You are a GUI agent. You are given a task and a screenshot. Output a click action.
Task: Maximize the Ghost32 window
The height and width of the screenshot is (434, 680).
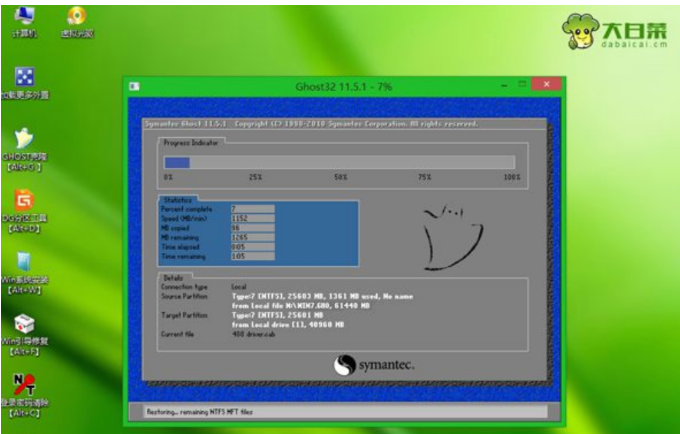tap(521, 86)
